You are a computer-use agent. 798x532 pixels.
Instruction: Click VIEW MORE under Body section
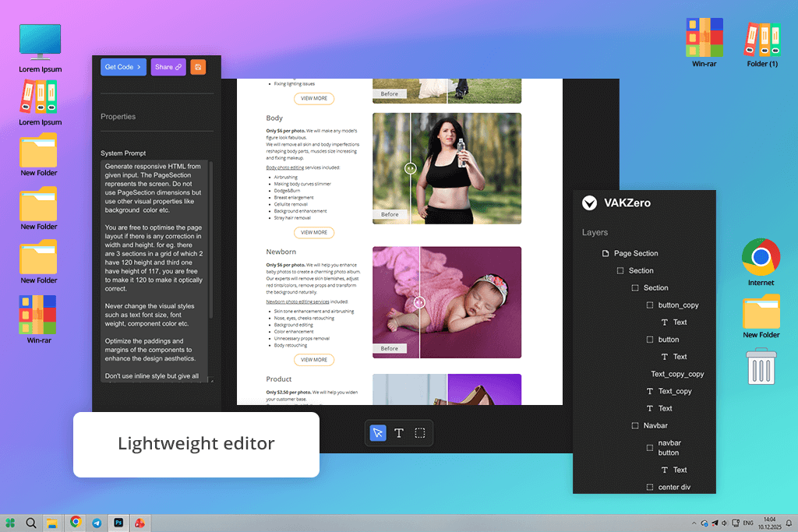[x=314, y=232]
